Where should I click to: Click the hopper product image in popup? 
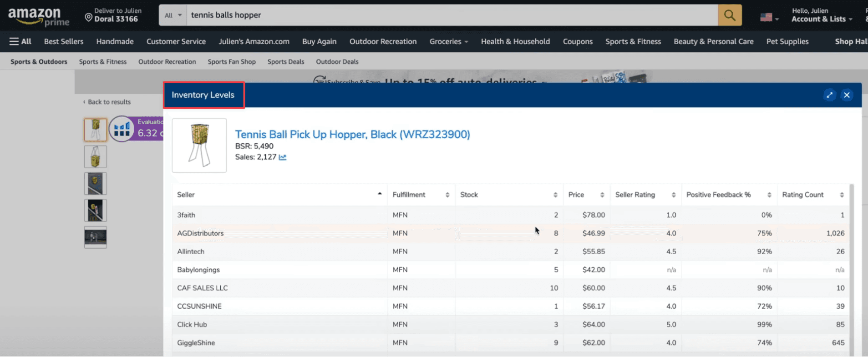(199, 146)
